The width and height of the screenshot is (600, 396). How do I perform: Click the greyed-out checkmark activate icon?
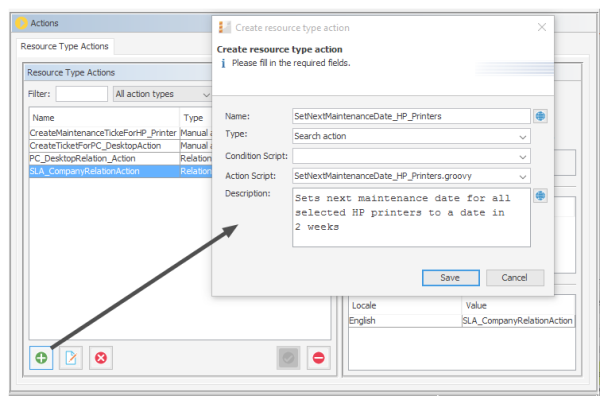pos(289,358)
